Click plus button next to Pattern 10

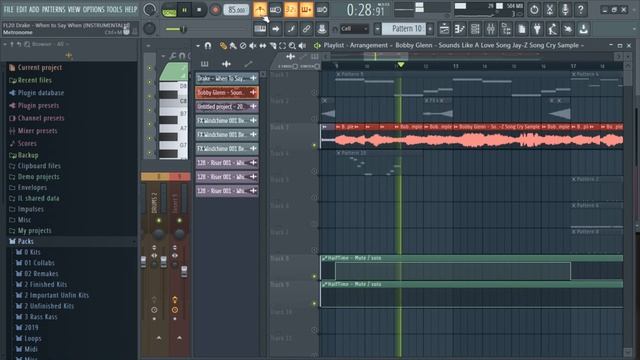click(430, 29)
